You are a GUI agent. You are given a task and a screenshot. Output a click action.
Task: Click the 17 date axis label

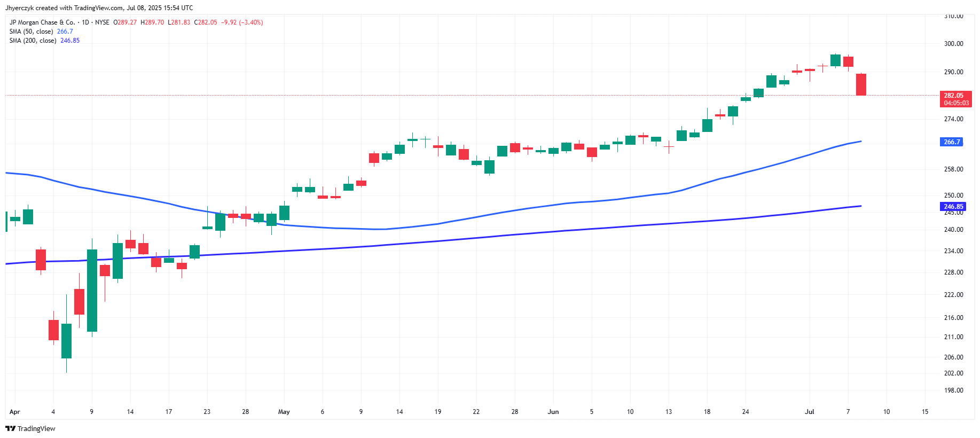click(169, 412)
